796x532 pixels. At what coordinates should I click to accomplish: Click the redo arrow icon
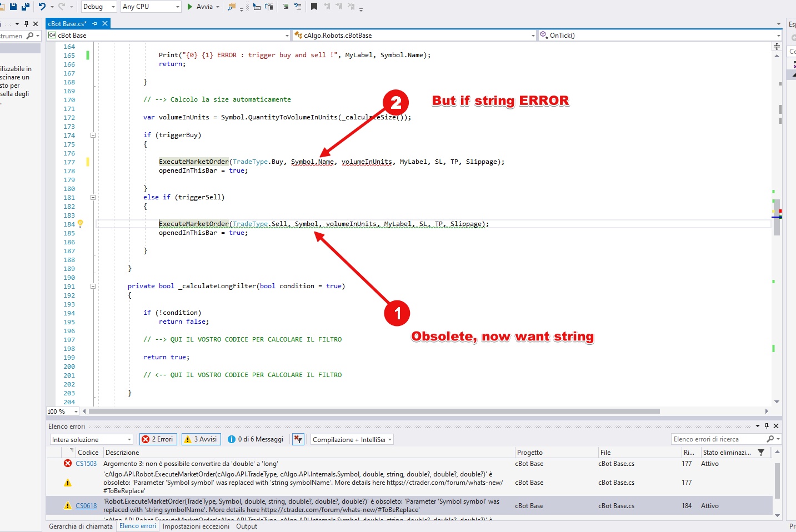[62, 7]
